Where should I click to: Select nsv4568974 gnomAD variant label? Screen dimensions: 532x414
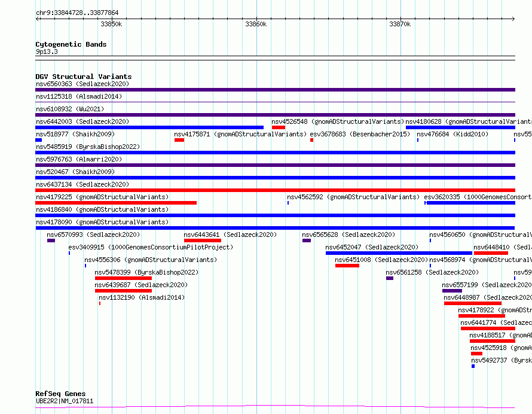[481, 260]
